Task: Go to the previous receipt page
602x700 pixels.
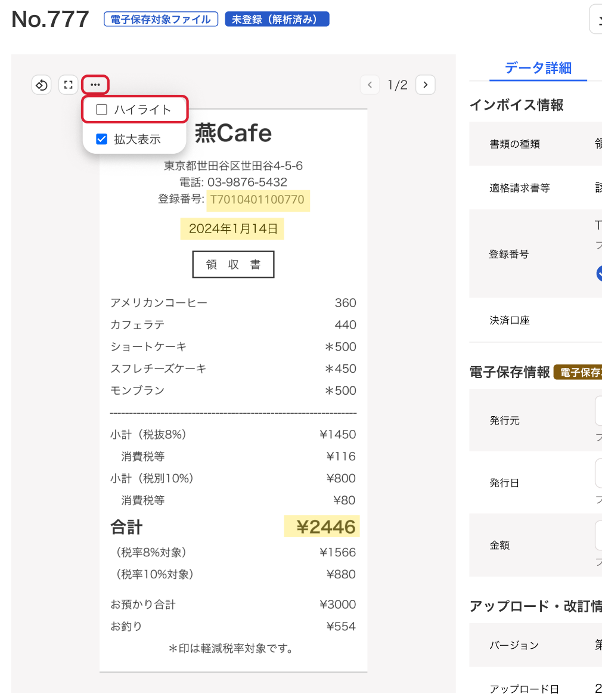Action: click(370, 85)
